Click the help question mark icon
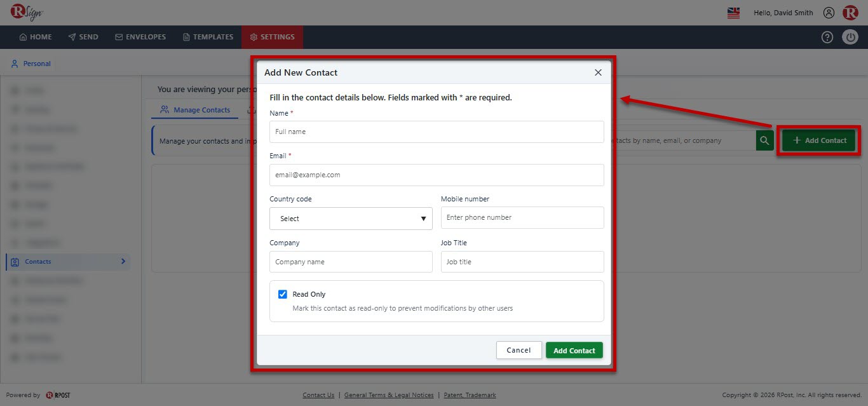 tap(827, 37)
